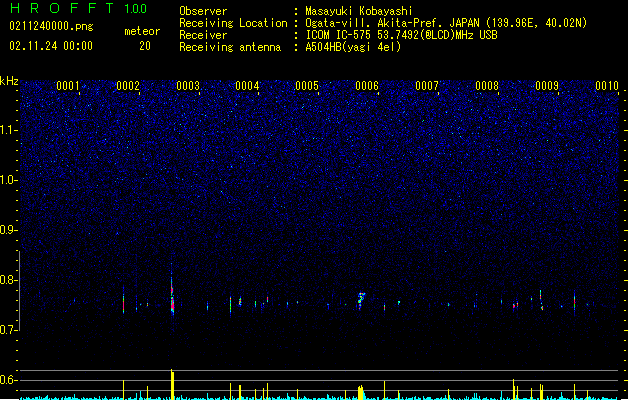The height and width of the screenshot is (400, 629).
Task: Click the Receiving antenna label
Action: tap(230, 47)
